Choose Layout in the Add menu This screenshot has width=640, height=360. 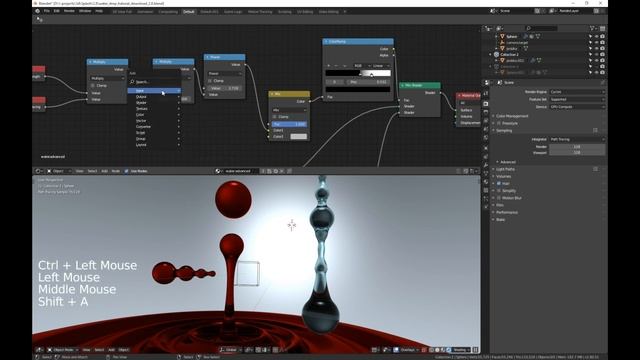click(154, 144)
